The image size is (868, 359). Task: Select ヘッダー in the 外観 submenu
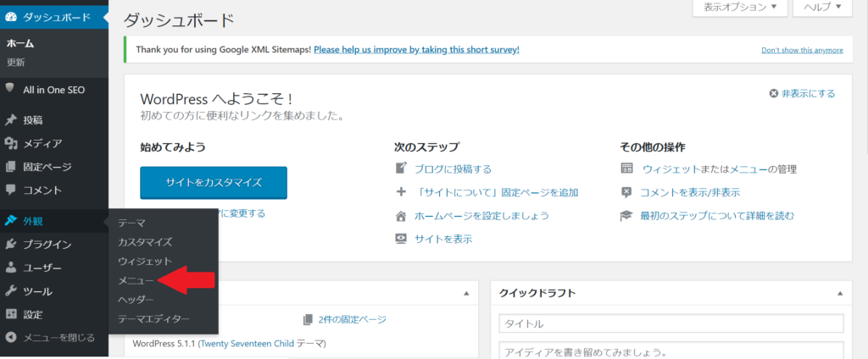click(136, 299)
